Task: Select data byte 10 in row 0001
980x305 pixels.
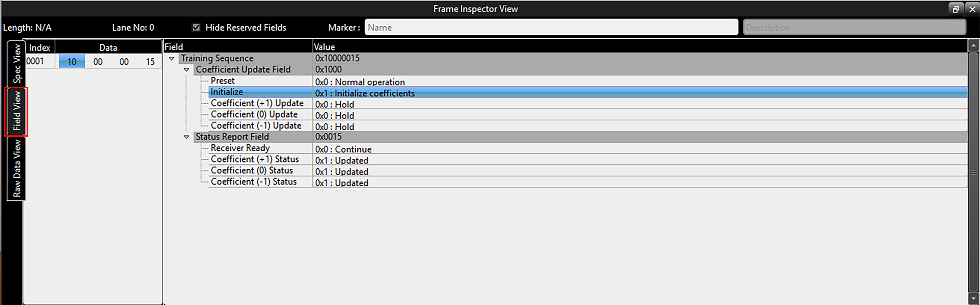Action: coord(72,62)
